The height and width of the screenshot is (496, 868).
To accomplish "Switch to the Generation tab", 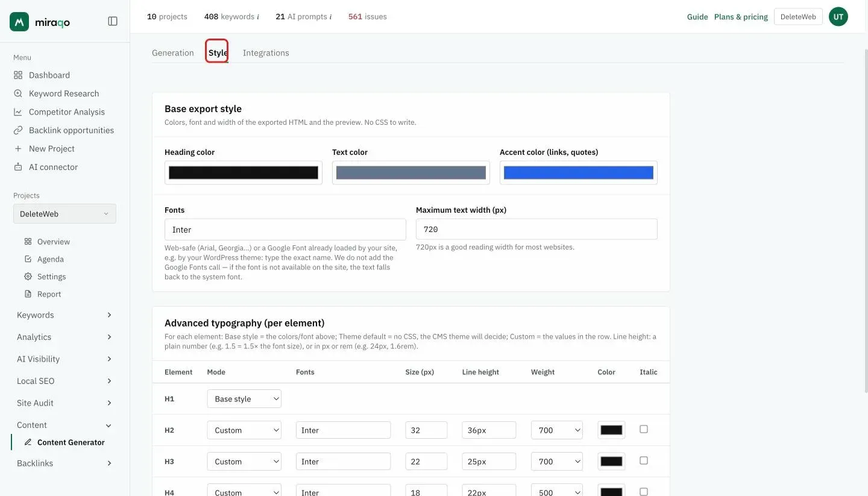I will [173, 53].
